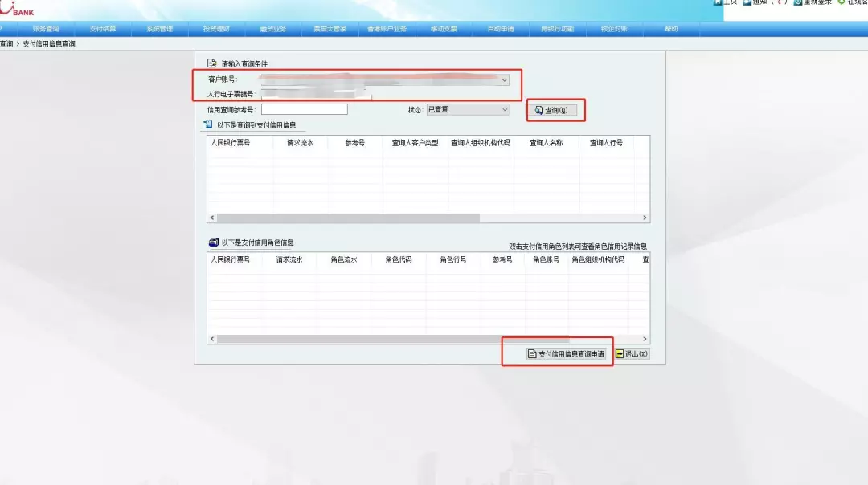Viewport: 868px width, 485px height.
Task: Click the 支付信用信息查询申请 button
Action: (566, 353)
